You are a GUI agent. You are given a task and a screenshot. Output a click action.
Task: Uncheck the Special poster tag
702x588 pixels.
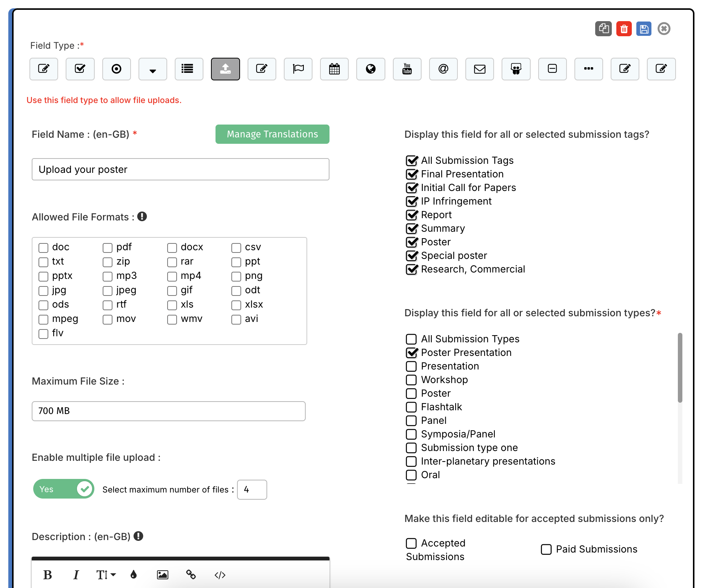[x=411, y=256]
